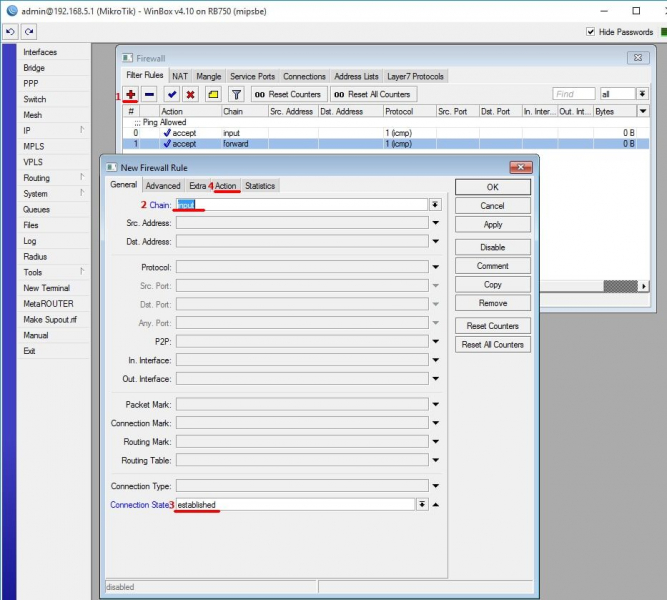667x600 pixels.
Task: Open the Connection State value dropdown
Action: click(x=422, y=505)
